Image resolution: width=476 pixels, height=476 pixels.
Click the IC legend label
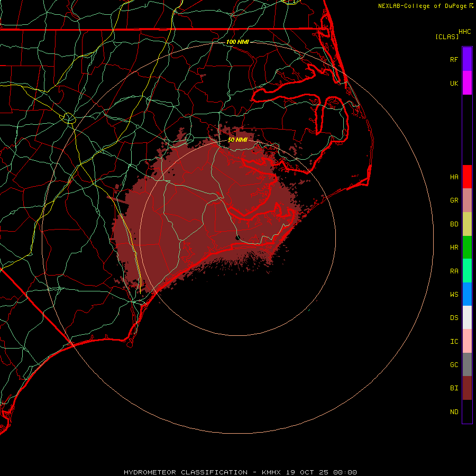click(x=454, y=342)
